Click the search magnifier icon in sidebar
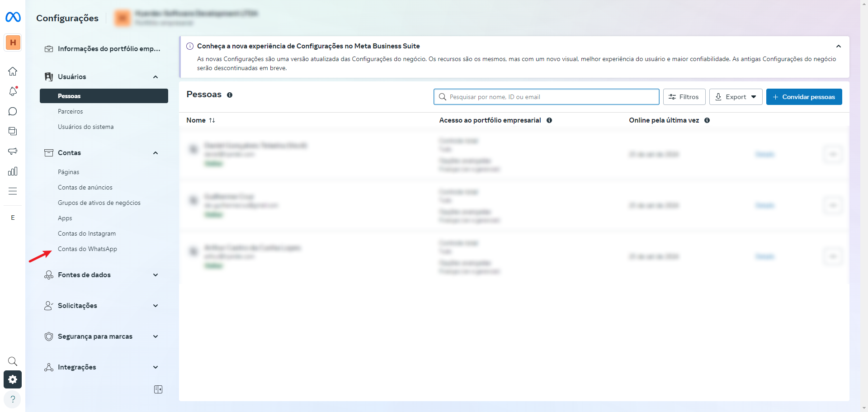 coord(13,361)
